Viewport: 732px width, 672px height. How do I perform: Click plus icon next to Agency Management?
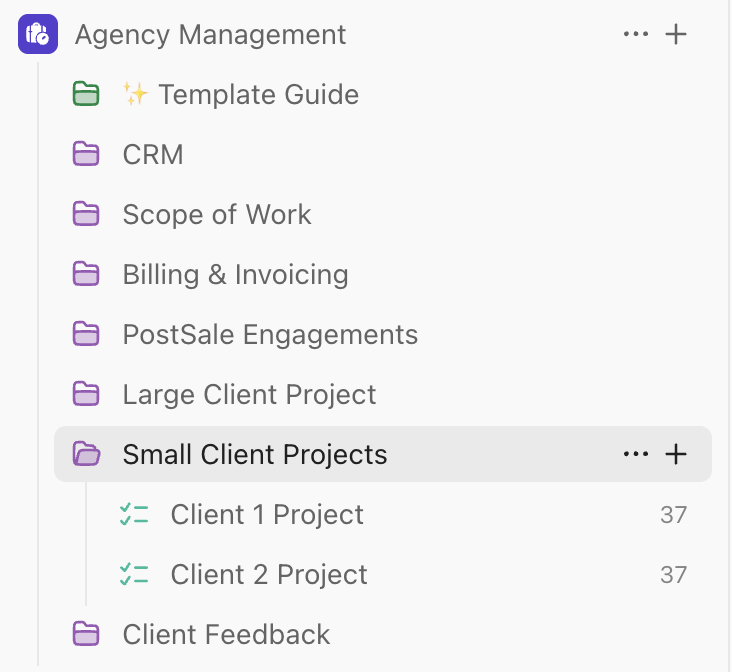point(676,35)
